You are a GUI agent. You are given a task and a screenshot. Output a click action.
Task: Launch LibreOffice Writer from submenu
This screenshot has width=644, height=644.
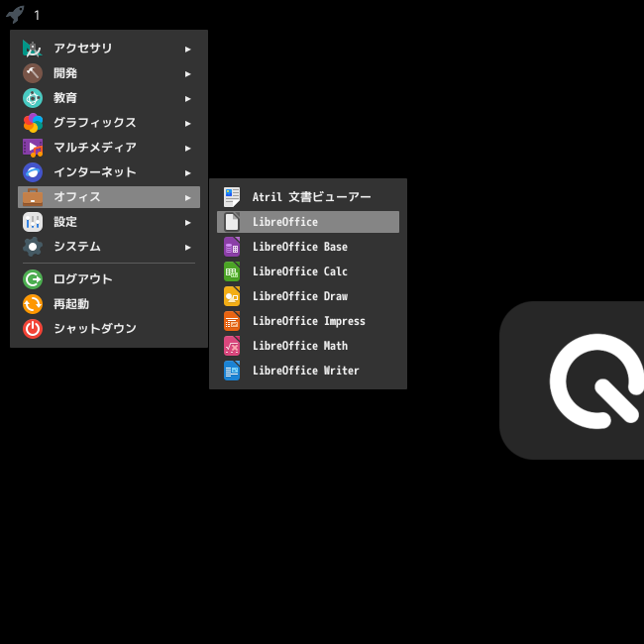click(307, 371)
